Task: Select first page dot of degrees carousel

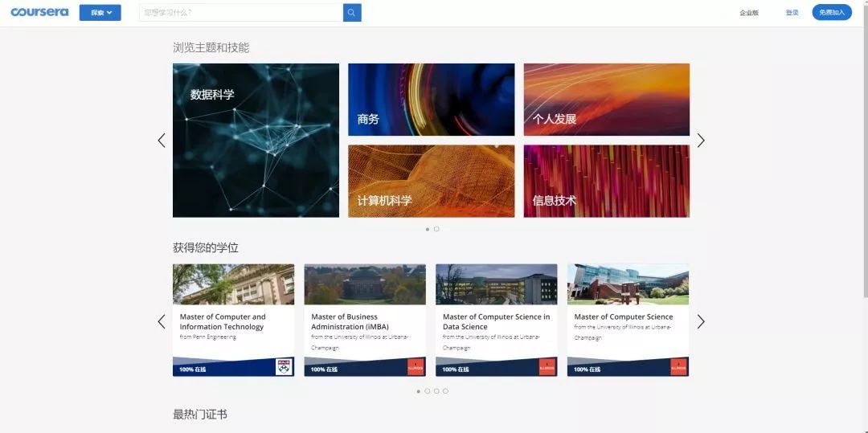Action: click(x=419, y=391)
